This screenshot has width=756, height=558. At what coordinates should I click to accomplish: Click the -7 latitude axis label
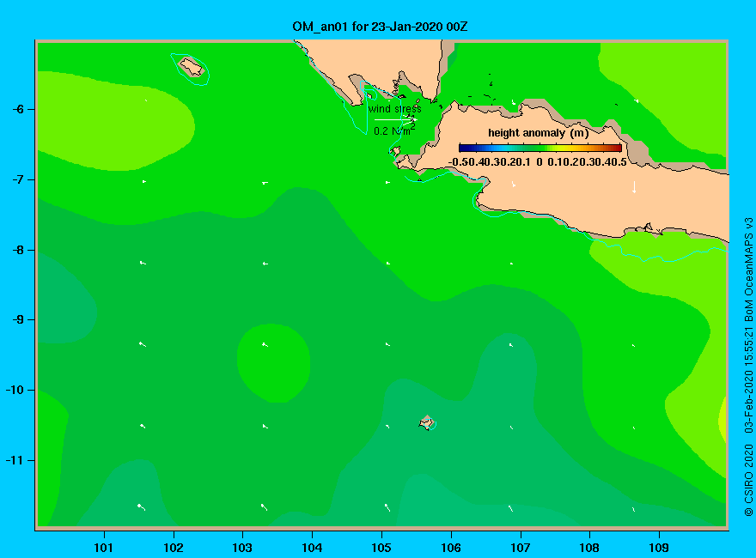(x=18, y=179)
